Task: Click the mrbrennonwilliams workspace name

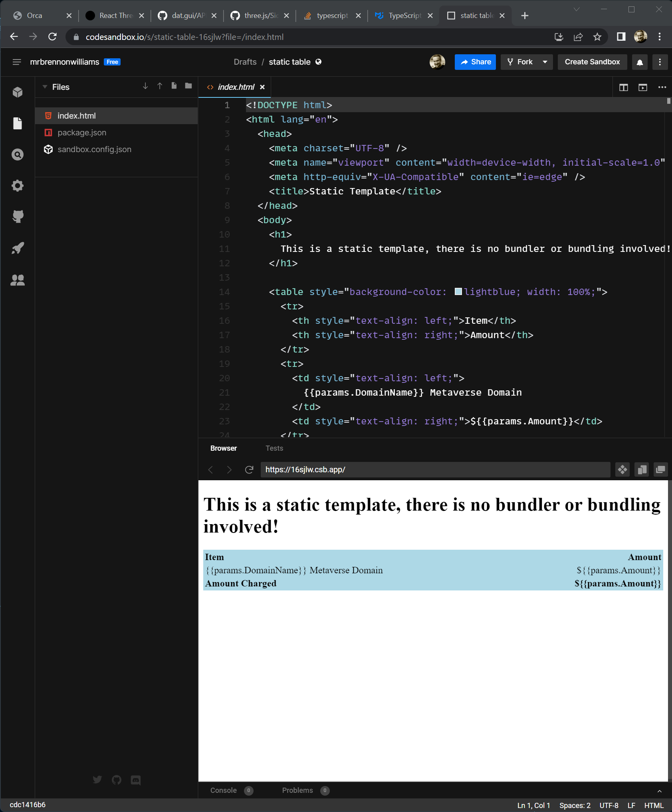Action: click(x=65, y=62)
